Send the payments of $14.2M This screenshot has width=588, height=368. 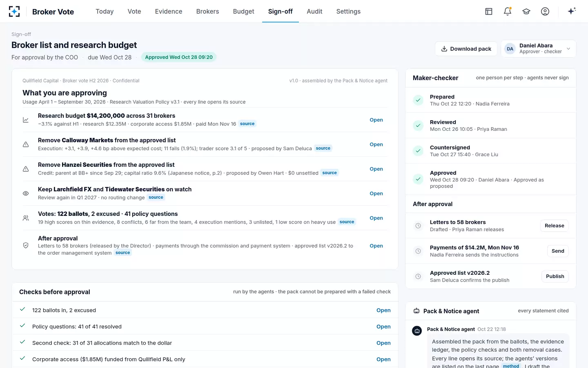tap(558, 251)
